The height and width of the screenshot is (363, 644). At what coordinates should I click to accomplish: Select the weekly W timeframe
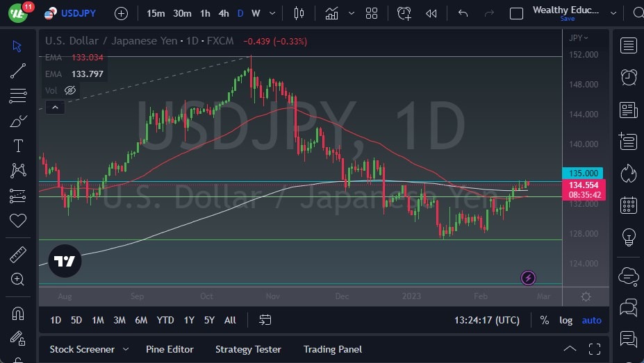click(x=256, y=14)
